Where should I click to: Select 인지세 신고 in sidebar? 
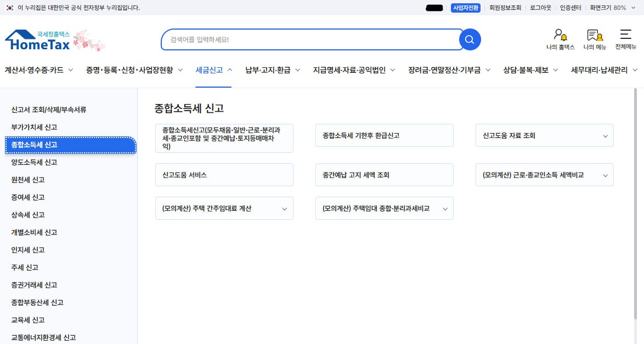28,250
